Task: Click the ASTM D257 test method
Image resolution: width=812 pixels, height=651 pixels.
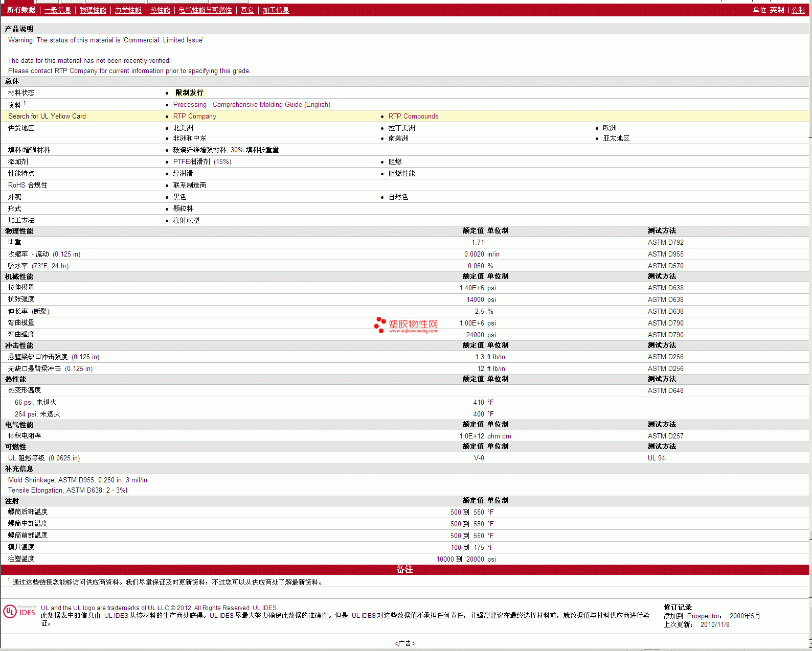Action: click(665, 436)
